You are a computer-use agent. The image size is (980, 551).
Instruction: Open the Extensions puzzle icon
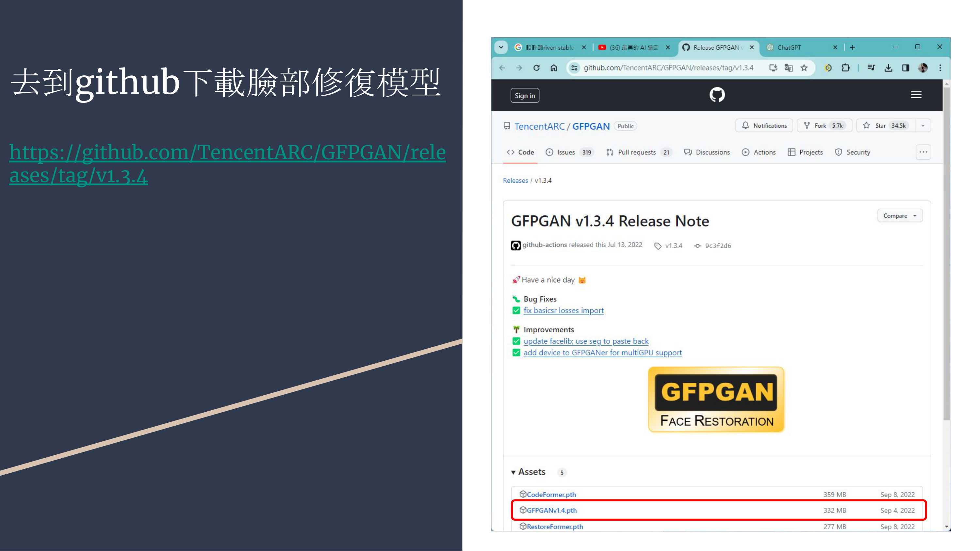pyautogui.click(x=845, y=68)
